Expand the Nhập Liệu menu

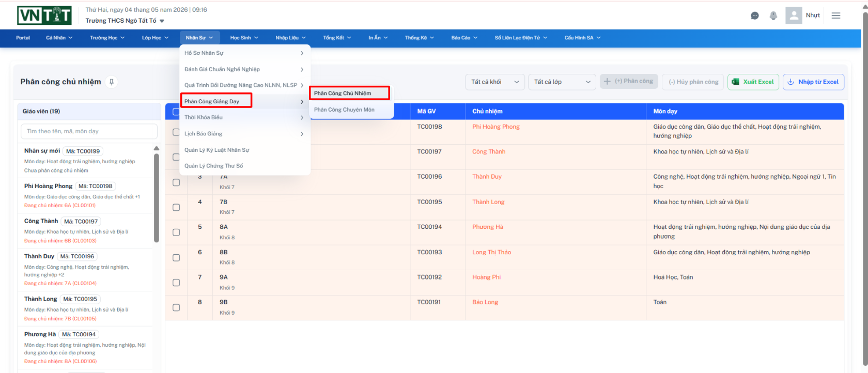[x=290, y=38]
